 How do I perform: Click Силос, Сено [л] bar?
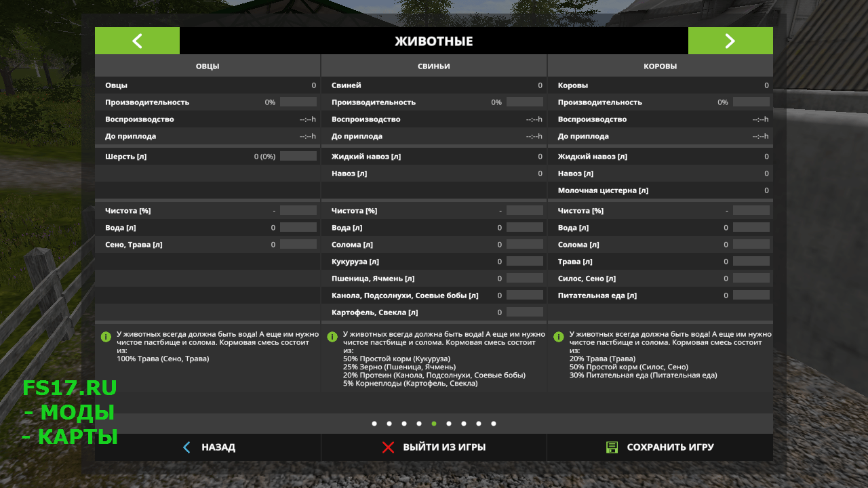(x=751, y=278)
